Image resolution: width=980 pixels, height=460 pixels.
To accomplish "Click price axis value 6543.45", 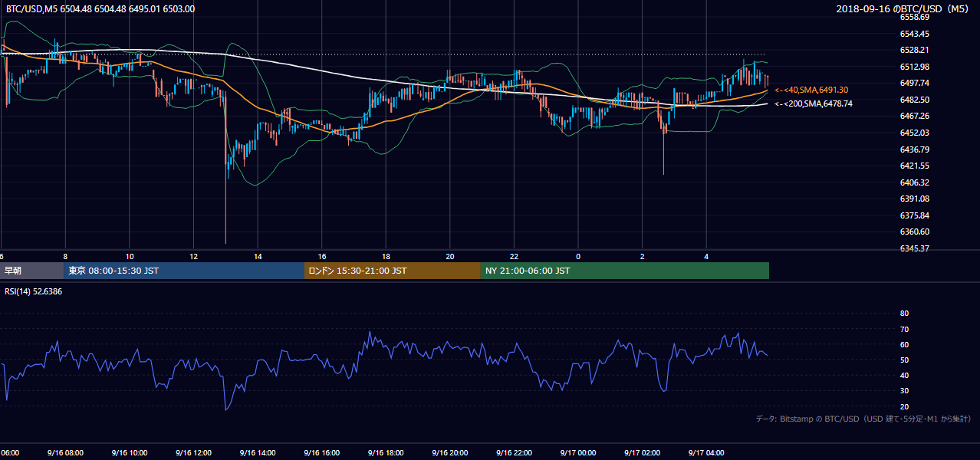I will click(915, 34).
